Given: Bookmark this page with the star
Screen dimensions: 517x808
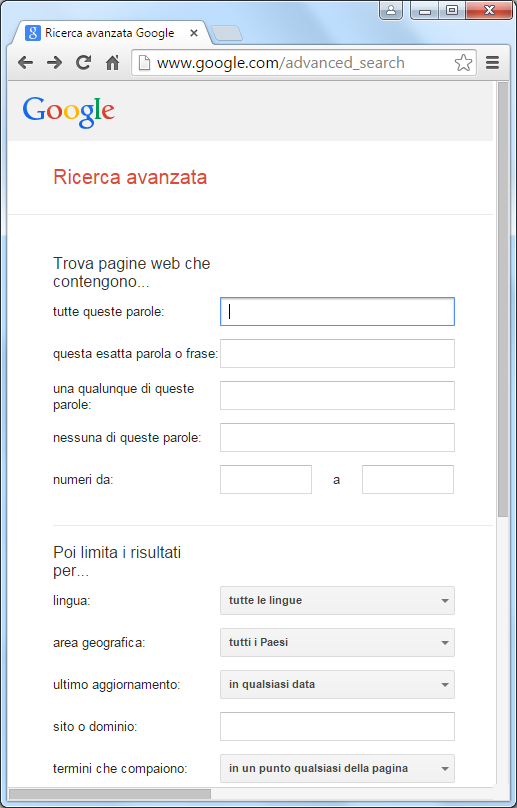Looking at the screenshot, I should [x=463, y=63].
